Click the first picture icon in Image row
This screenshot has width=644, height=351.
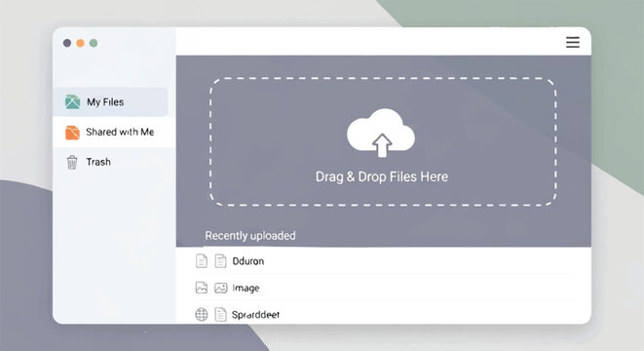click(202, 288)
